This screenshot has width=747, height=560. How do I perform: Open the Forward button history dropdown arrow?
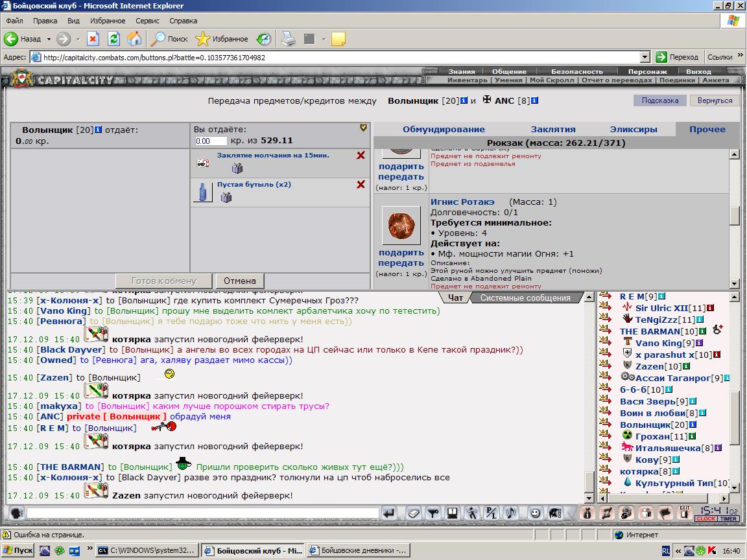[x=78, y=39]
